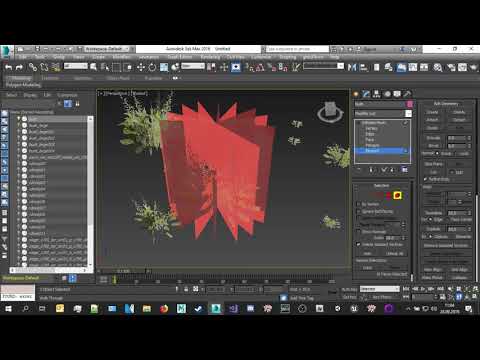Collapse the top scene explorer tree node
This screenshot has height=360, width=480.
pos(19,118)
